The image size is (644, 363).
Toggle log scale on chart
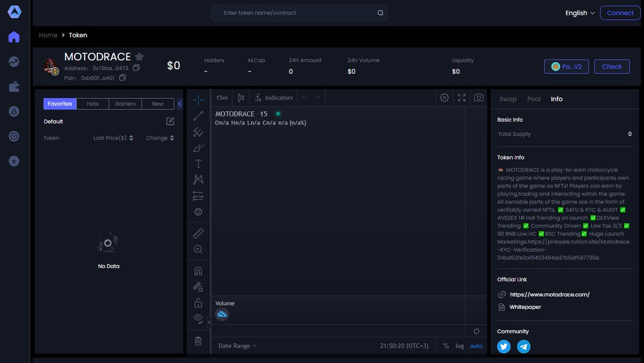[x=460, y=346]
